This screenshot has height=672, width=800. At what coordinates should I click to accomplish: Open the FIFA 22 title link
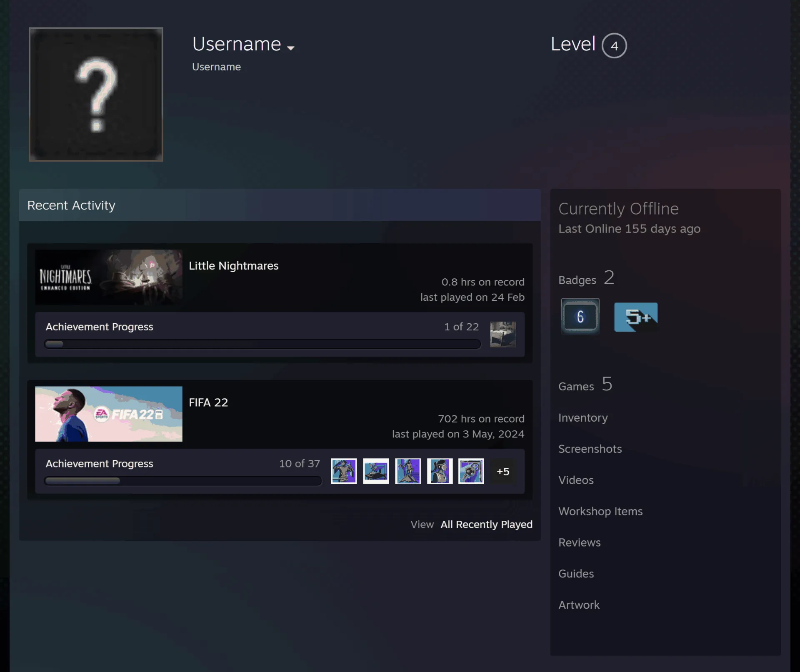208,402
